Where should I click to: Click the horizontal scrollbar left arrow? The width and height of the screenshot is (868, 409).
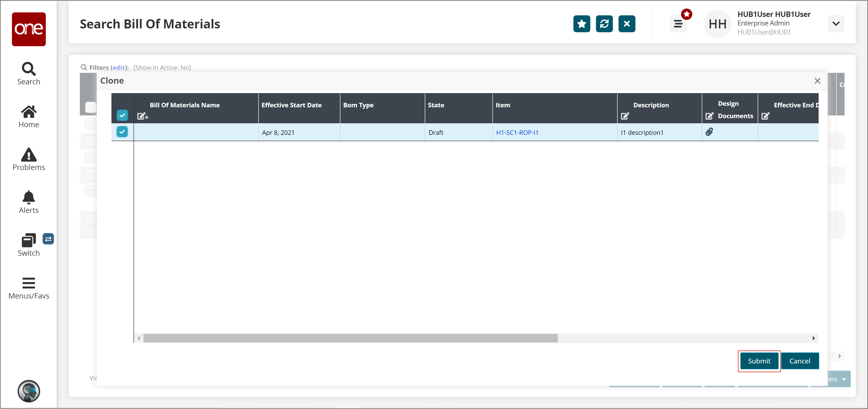pyautogui.click(x=139, y=338)
